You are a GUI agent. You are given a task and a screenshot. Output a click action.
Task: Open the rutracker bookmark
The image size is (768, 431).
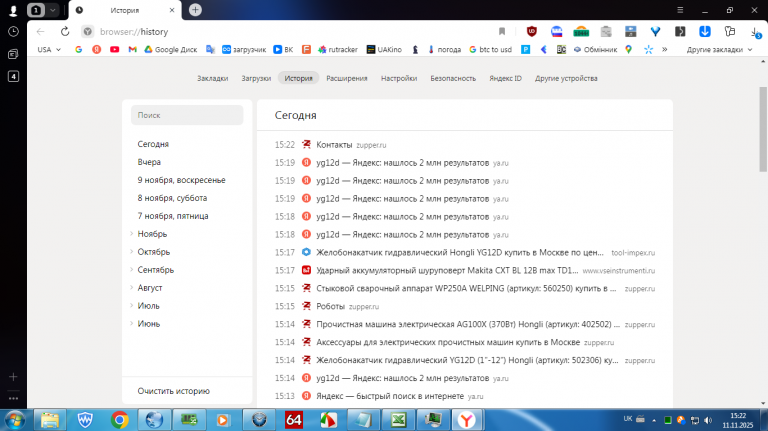[x=338, y=49]
